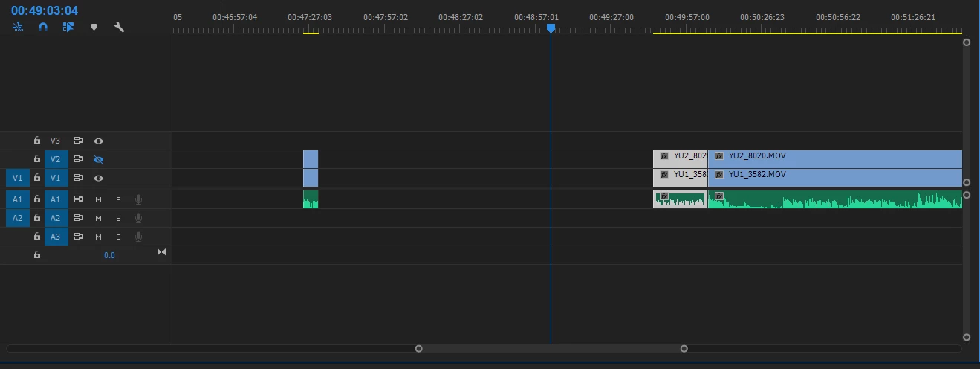The height and width of the screenshot is (369, 980).
Task: Mute audio track A1
Action: 98,199
